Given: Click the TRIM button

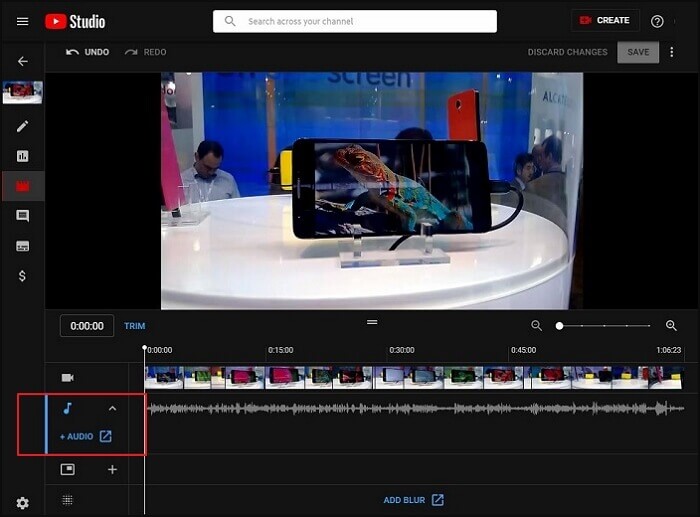Looking at the screenshot, I should coord(134,326).
